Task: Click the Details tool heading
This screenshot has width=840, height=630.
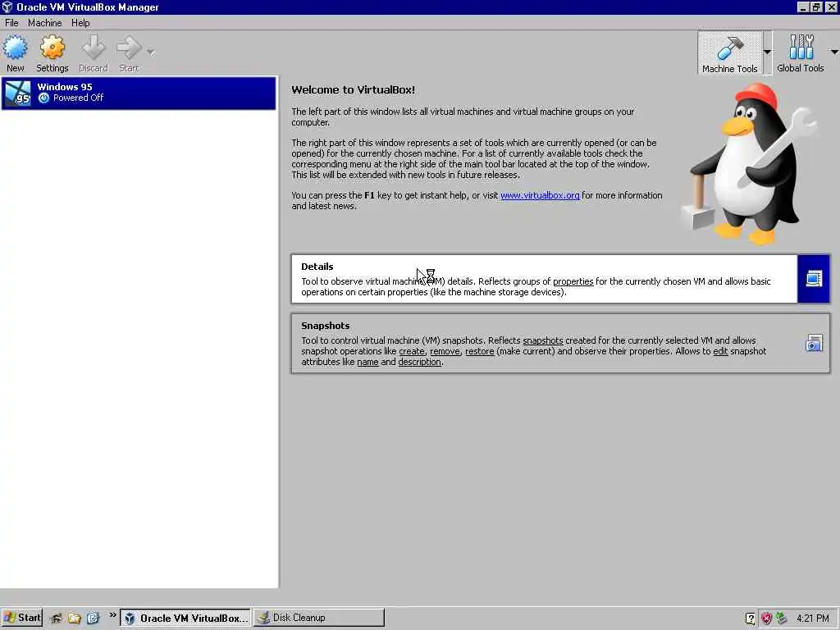Action: point(317,267)
